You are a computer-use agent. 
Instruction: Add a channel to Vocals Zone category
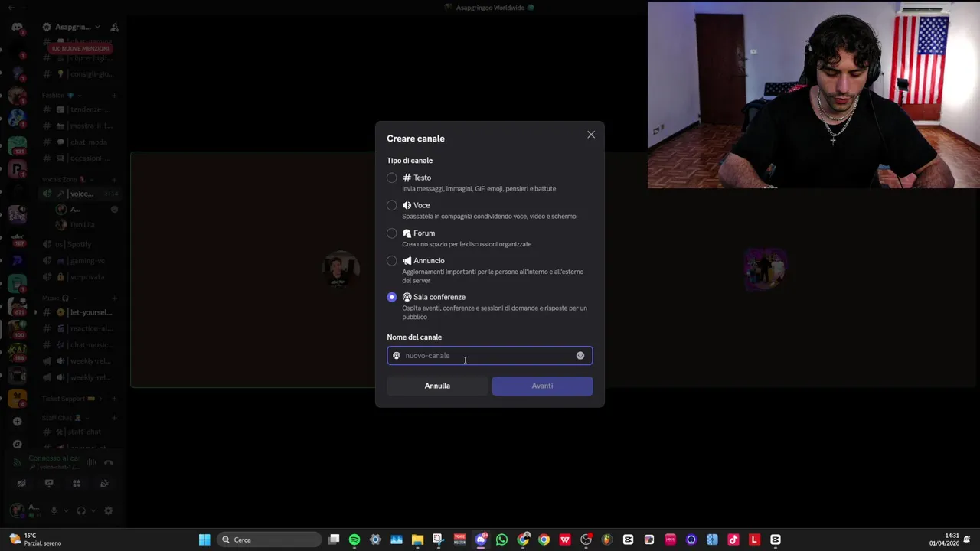click(x=114, y=179)
